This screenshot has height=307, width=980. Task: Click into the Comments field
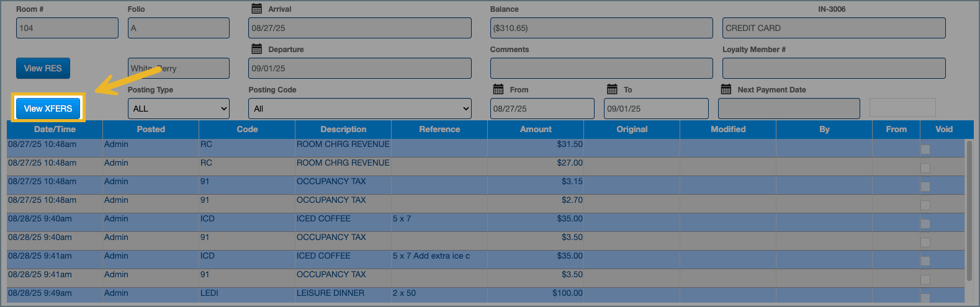tap(601, 68)
